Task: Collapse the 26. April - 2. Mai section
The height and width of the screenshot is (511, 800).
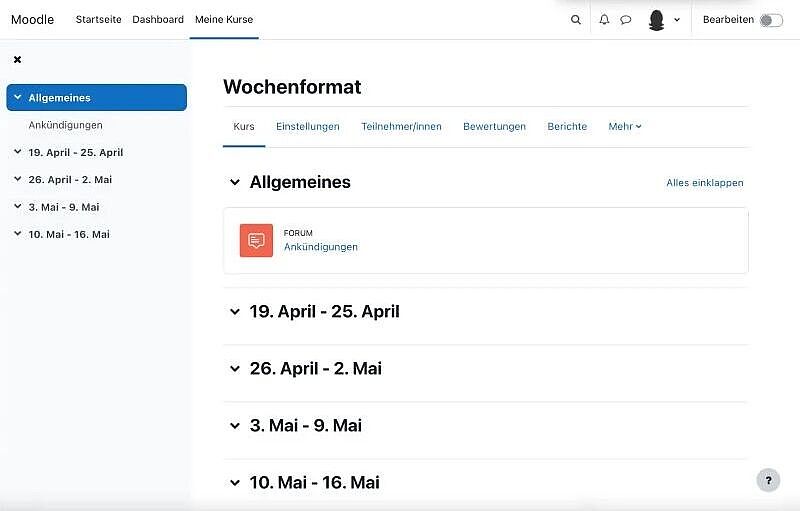Action: [x=235, y=369]
